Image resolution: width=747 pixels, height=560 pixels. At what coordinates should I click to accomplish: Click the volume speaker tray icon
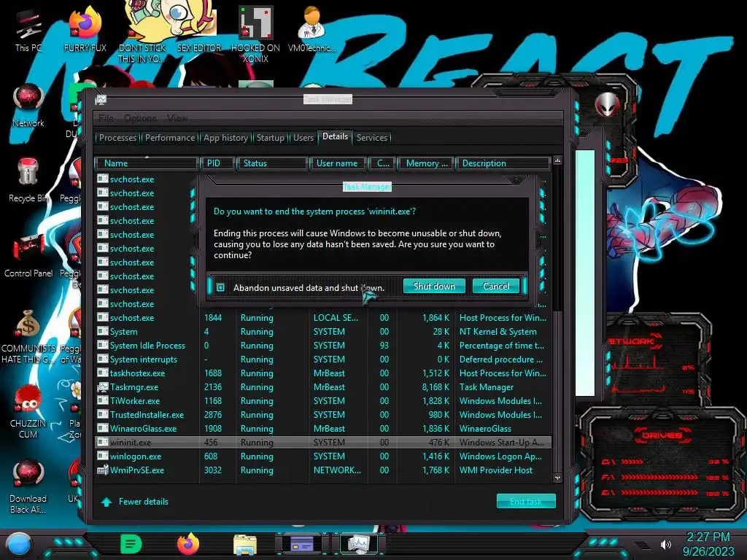click(665, 544)
